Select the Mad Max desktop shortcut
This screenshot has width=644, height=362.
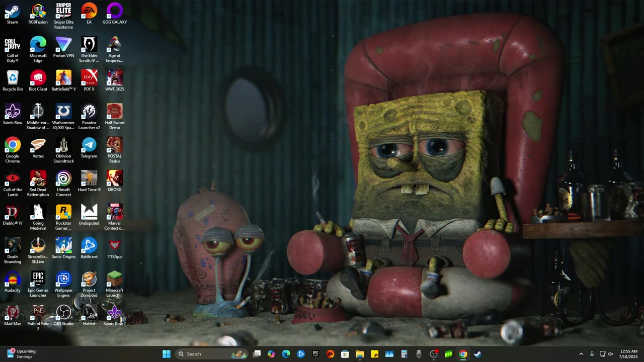[x=13, y=316]
